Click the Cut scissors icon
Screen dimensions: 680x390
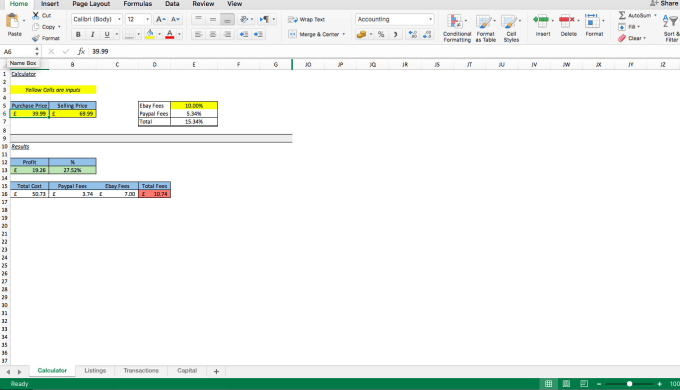coord(36,15)
